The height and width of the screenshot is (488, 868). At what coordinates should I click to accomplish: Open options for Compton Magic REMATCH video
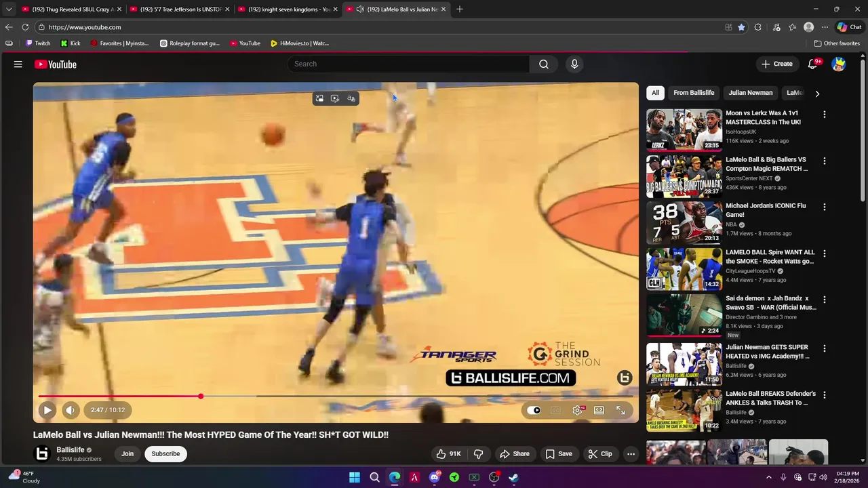pos(825,161)
